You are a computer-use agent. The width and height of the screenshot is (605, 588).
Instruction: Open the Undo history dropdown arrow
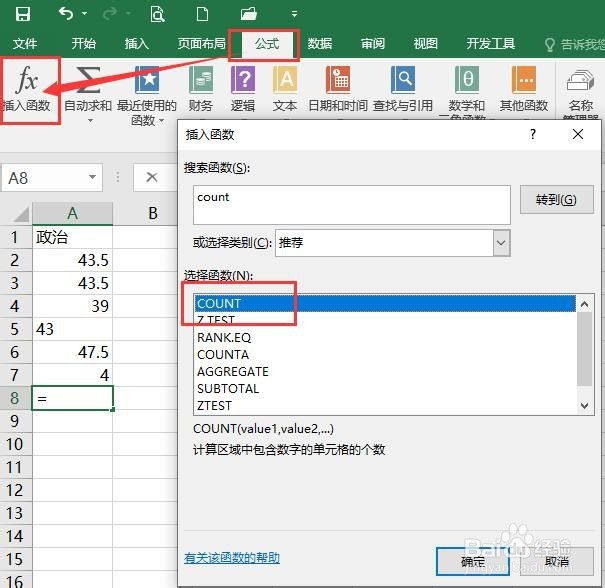tap(84, 14)
